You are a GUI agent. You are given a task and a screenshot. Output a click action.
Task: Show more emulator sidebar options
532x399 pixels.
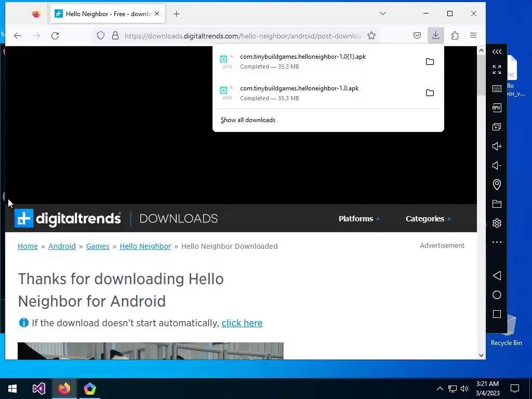pyautogui.click(x=497, y=242)
